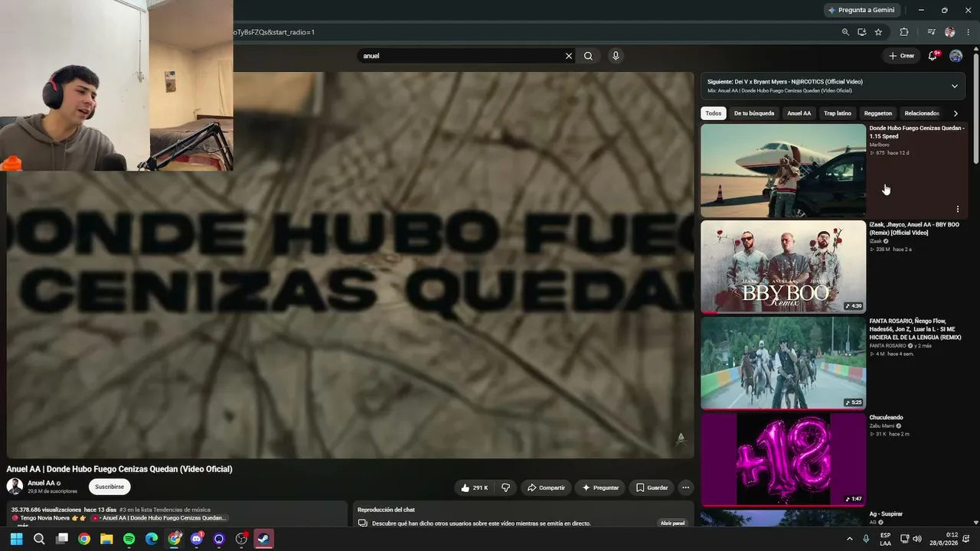Clear the 'anuel' search text
980x551 pixels.
[569, 56]
